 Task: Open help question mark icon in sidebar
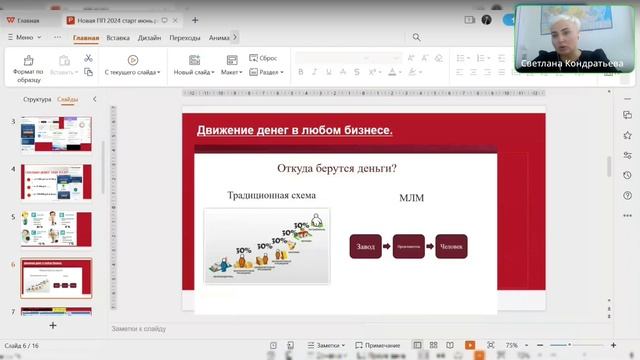tap(627, 196)
